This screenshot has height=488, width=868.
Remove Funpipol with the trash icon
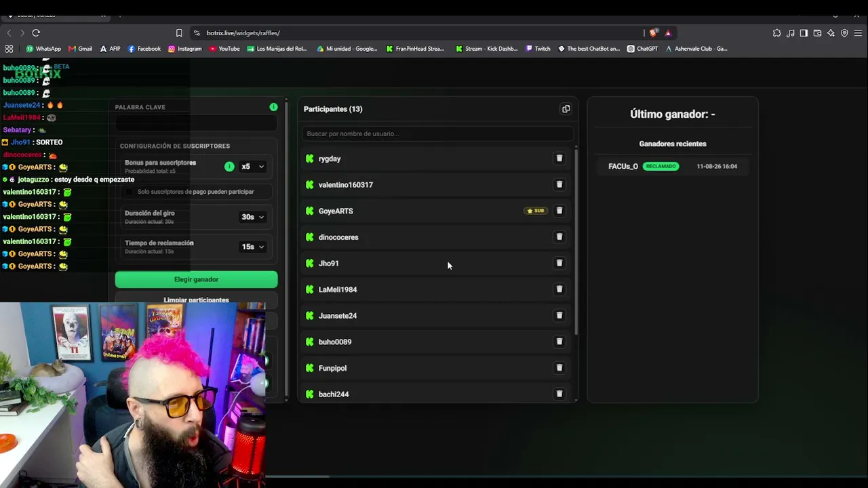coord(559,368)
